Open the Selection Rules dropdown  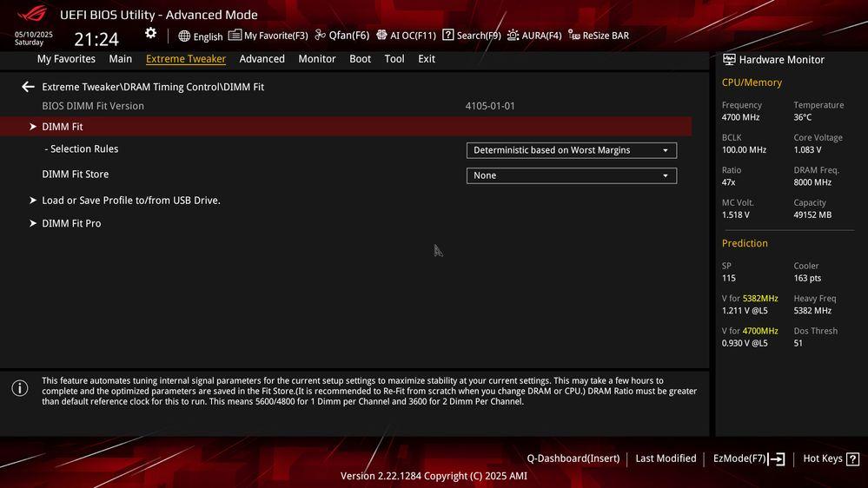(x=572, y=150)
